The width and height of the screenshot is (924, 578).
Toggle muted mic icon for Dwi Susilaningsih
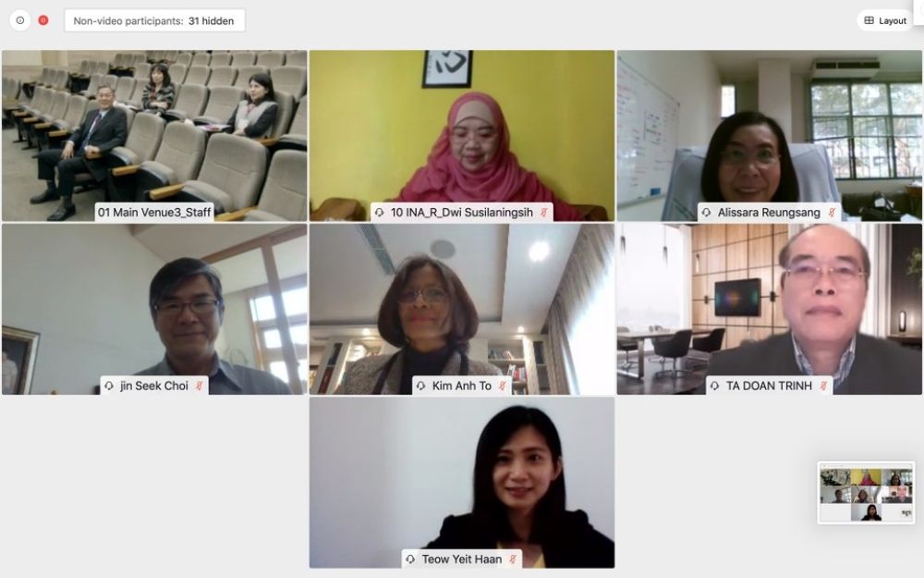click(544, 213)
